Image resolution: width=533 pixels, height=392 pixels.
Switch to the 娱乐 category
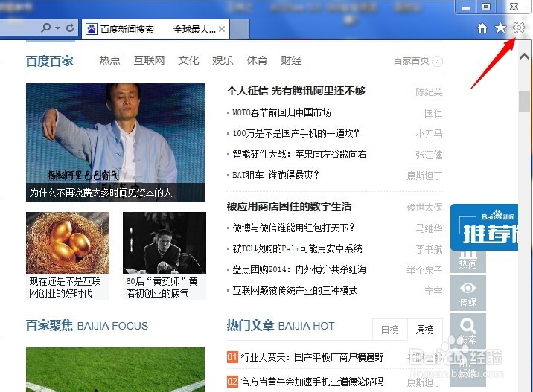click(x=223, y=60)
